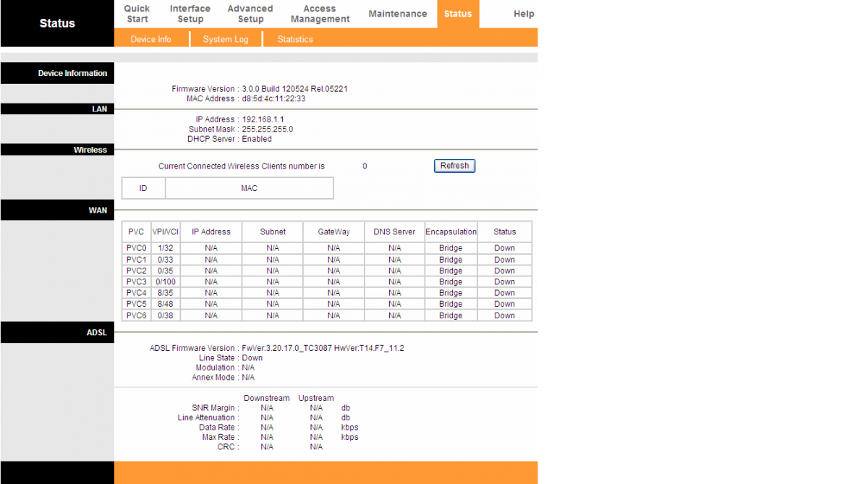The image size is (868, 484).
Task: Click the Device Information sidebar heading
Action: pos(72,73)
